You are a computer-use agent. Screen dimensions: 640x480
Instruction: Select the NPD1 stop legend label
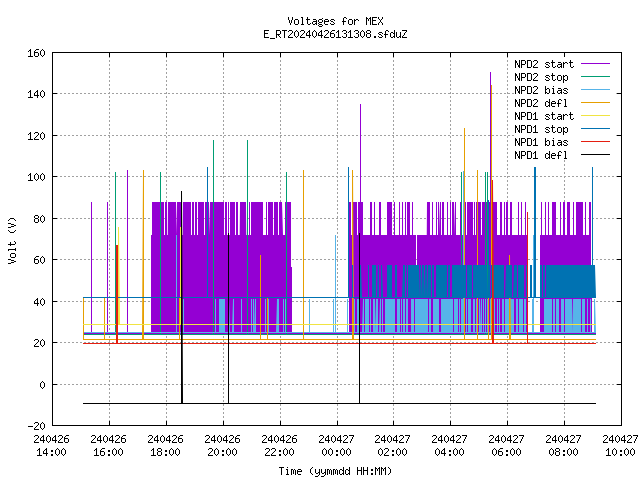tap(541, 129)
